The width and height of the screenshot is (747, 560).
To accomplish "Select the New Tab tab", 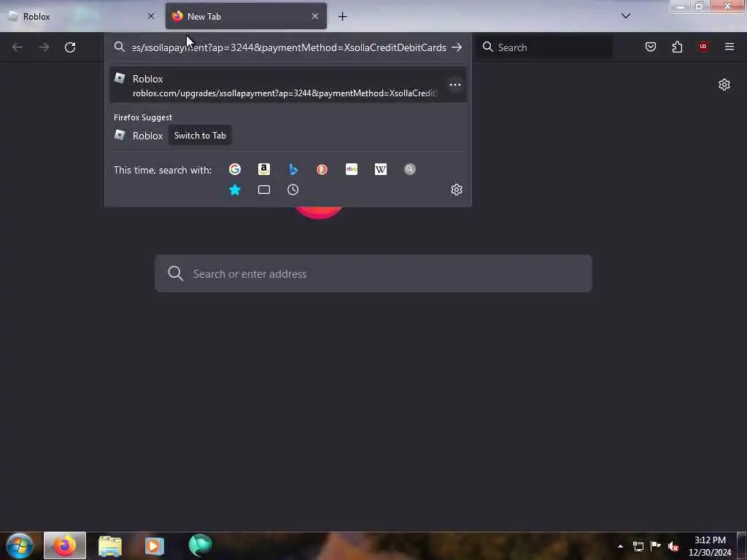I will click(x=246, y=16).
